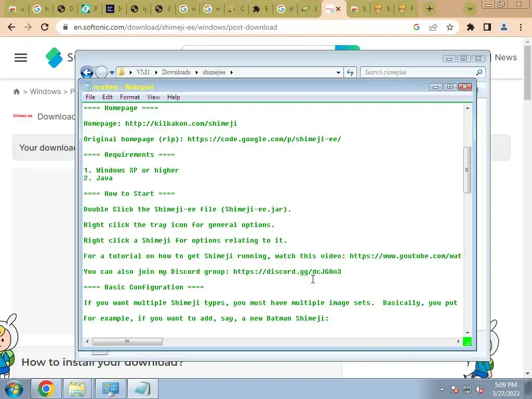Screen dimensions: 532x399
Task: Click Notepad scroll up arrow
Action: click(468, 108)
